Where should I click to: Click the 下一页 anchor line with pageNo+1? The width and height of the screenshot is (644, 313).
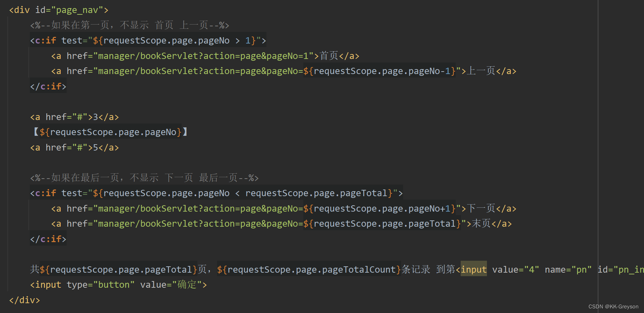click(x=284, y=208)
